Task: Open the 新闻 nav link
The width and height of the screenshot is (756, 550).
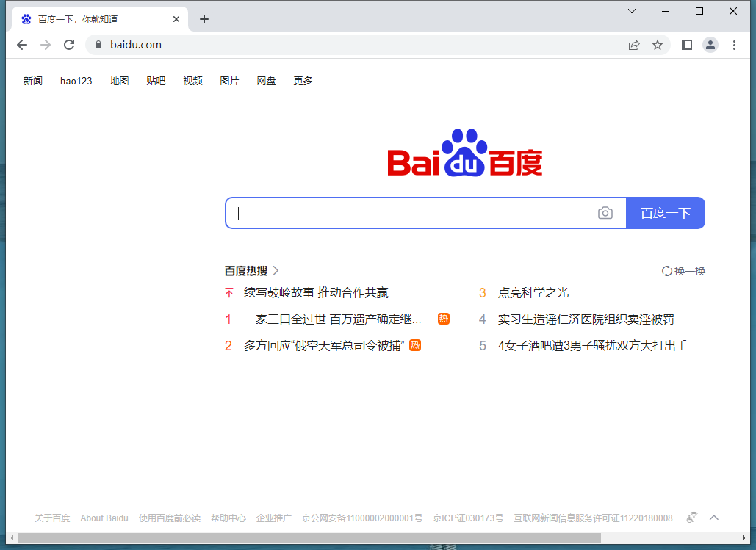Action: [x=33, y=81]
